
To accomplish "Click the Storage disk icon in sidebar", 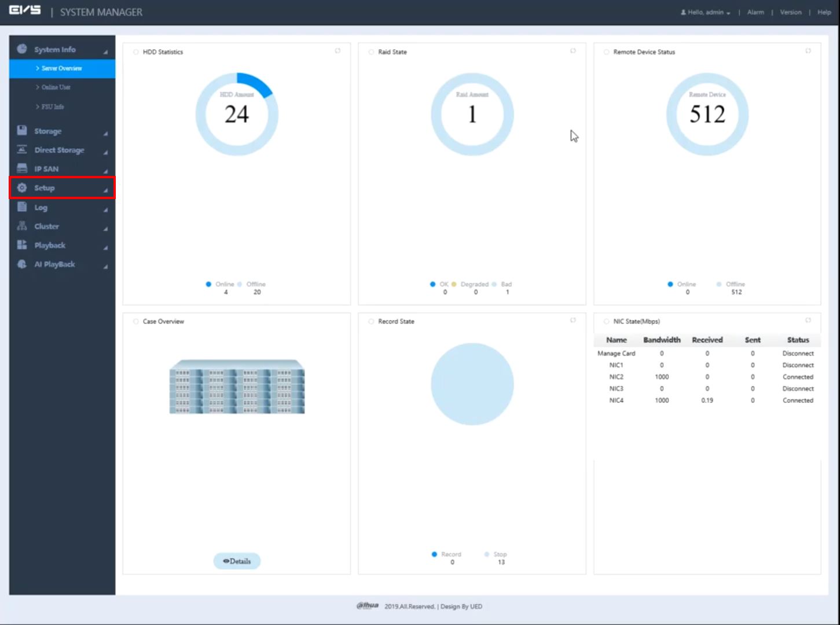I will 22,131.
